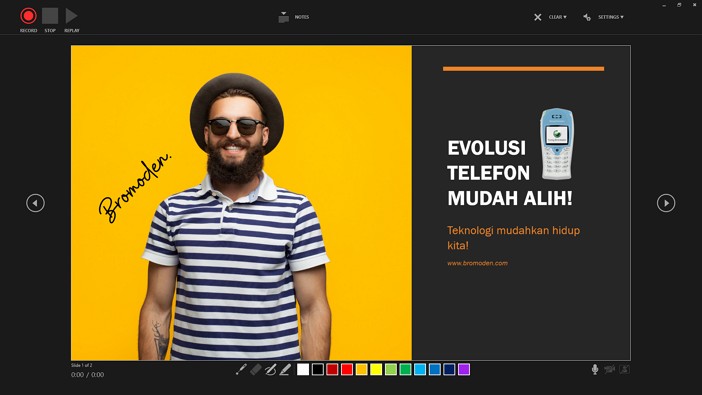This screenshot has width=702, height=395.
Task: Select the Highlighter tool
Action: point(285,369)
